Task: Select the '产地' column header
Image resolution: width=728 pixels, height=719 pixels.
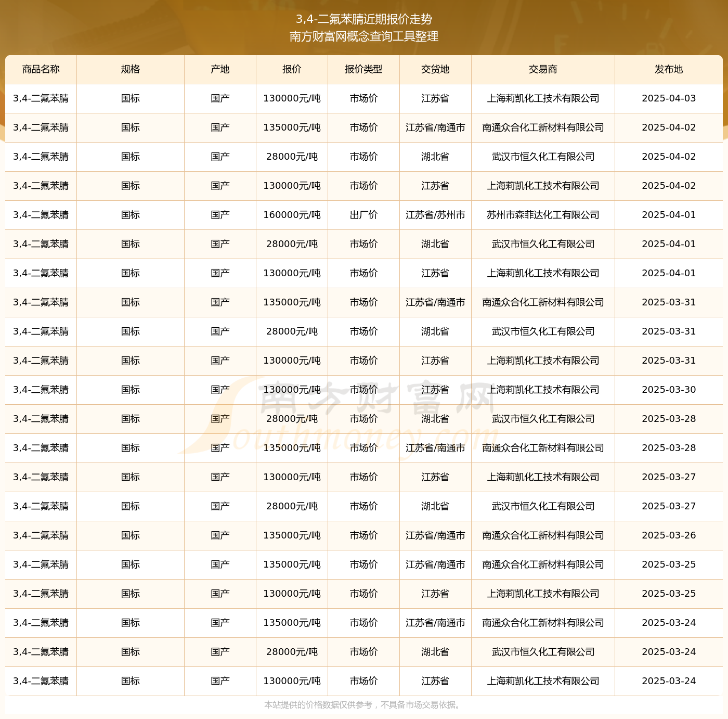Action: [220, 69]
